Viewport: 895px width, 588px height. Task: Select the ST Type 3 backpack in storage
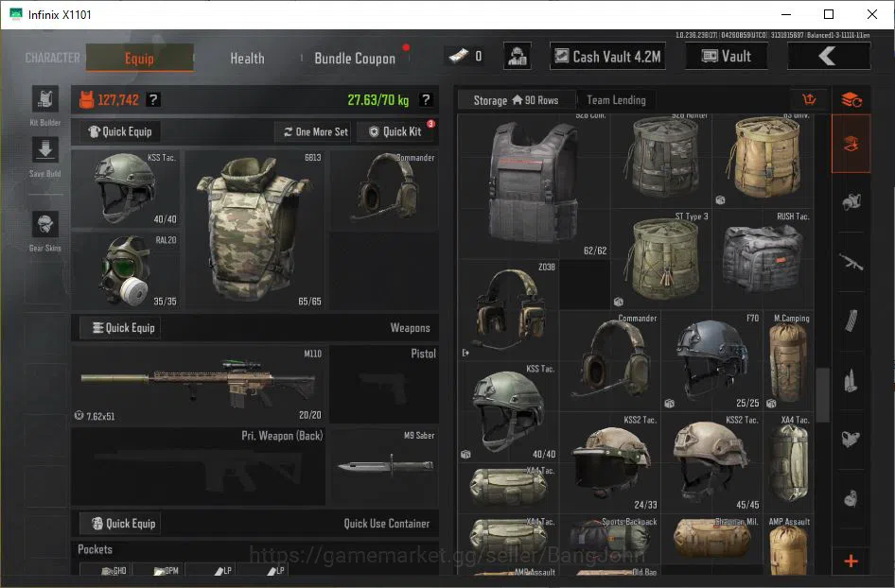(662, 260)
